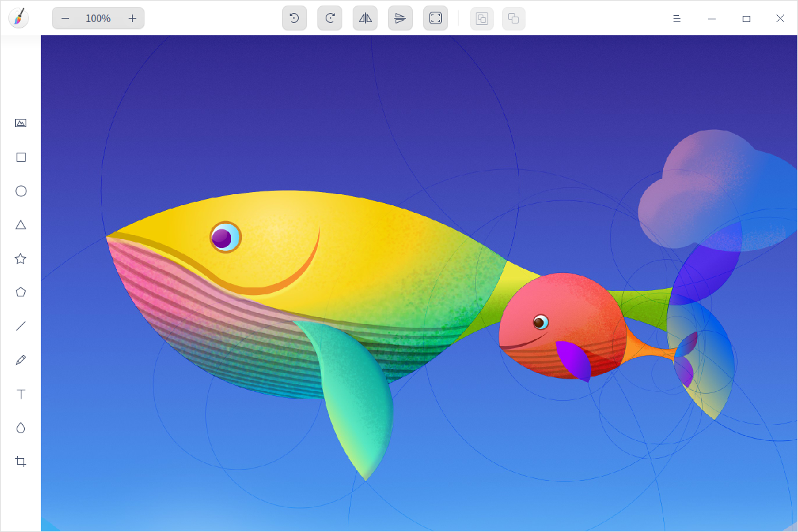Rotate image clockwise
The width and height of the screenshot is (798, 532).
coord(330,19)
